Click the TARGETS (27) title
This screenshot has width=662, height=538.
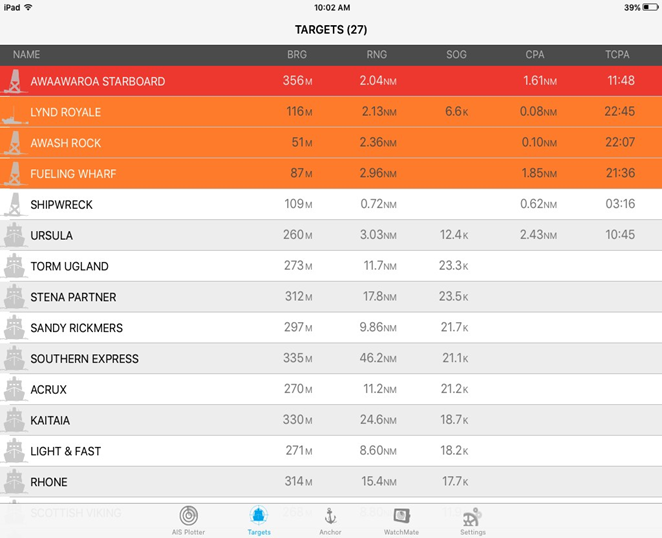pos(331,30)
